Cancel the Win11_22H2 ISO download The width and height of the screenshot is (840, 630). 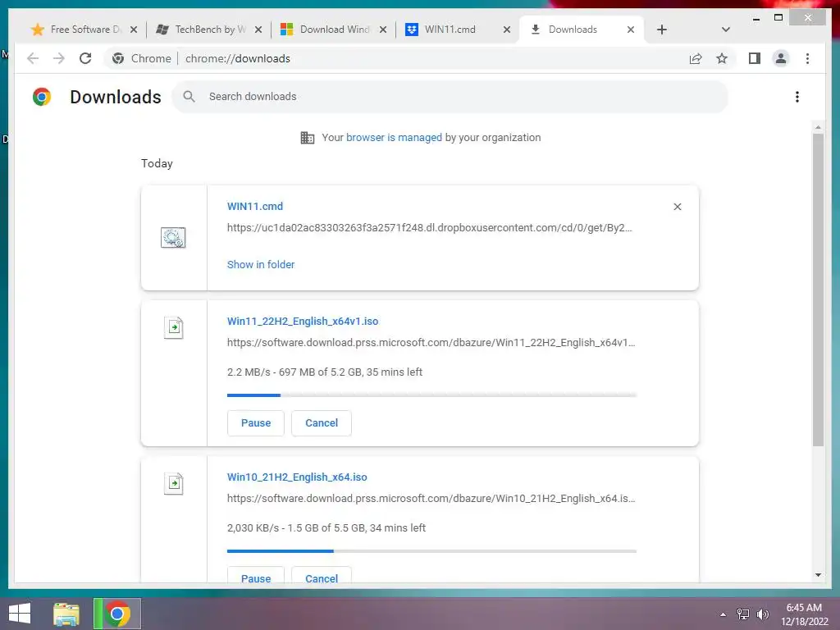coord(322,423)
